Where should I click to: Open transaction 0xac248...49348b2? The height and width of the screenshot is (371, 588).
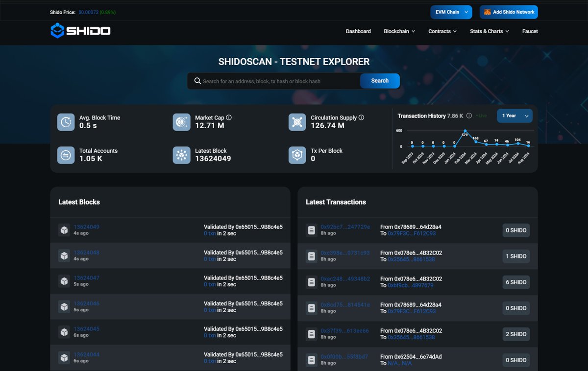coord(345,279)
